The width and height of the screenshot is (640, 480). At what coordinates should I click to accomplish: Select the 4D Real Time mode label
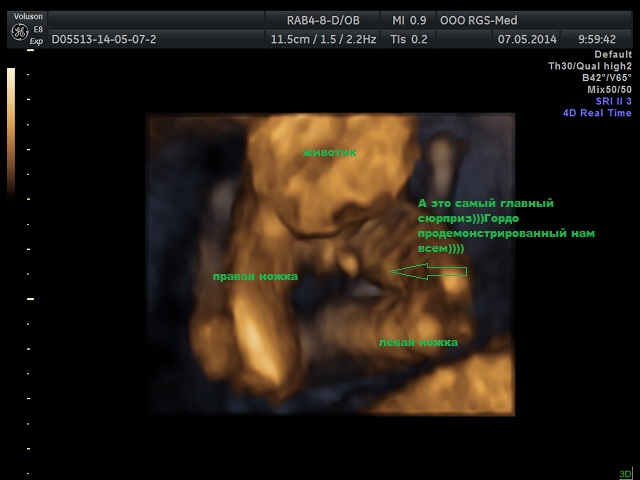597,113
